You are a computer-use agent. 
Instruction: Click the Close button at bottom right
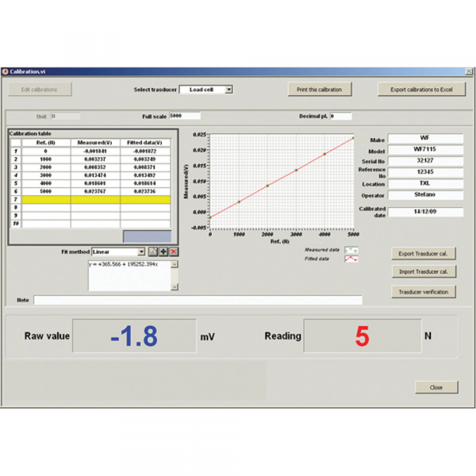436,387
